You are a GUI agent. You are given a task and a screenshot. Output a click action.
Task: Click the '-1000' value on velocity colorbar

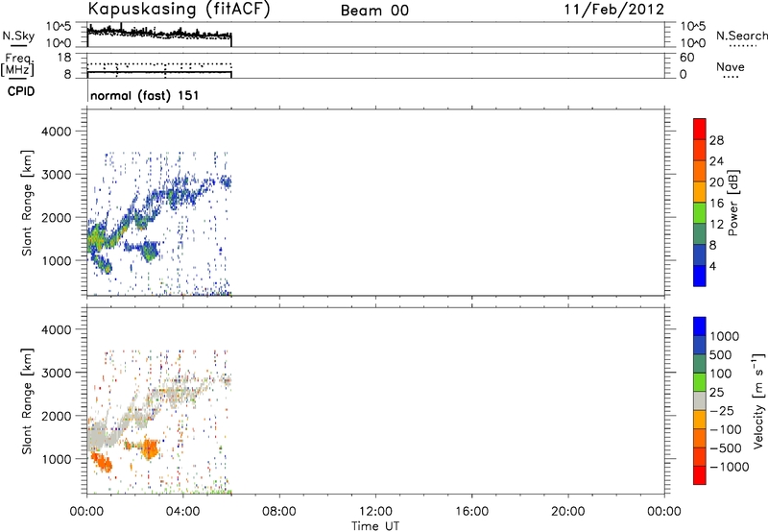click(x=730, y=467)
